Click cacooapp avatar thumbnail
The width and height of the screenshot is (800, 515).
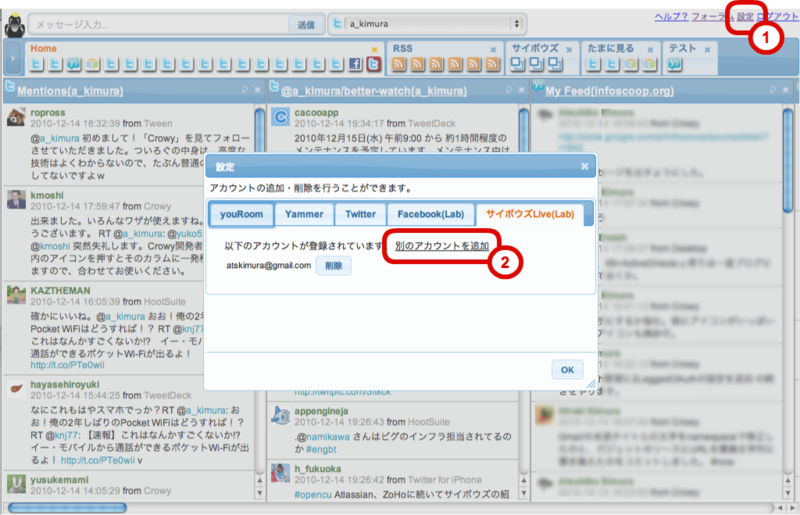280,117
